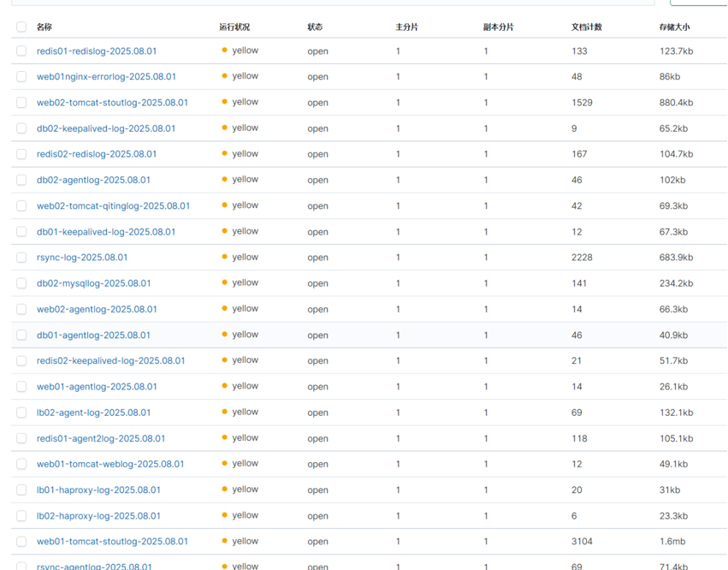Select checkbox for db01-keepalived-log-2025.08.01
728x570 pixels.
[21, 231]
